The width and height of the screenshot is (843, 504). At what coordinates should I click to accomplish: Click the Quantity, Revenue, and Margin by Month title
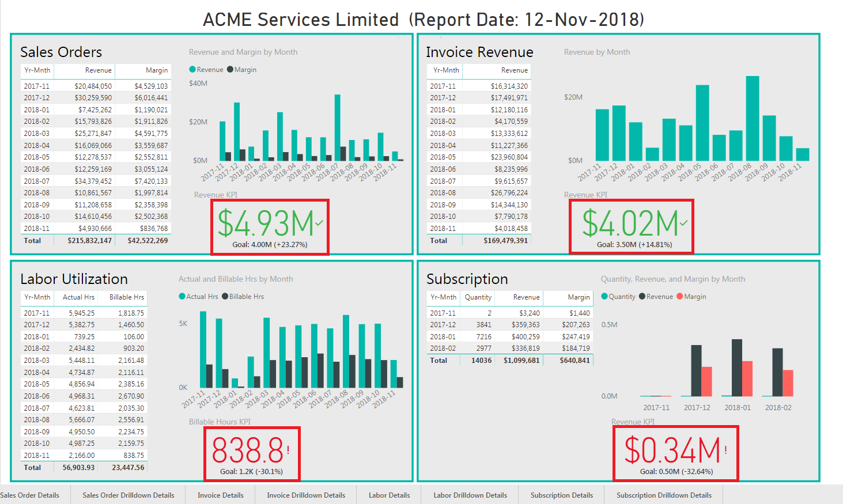tap(673, 279)
